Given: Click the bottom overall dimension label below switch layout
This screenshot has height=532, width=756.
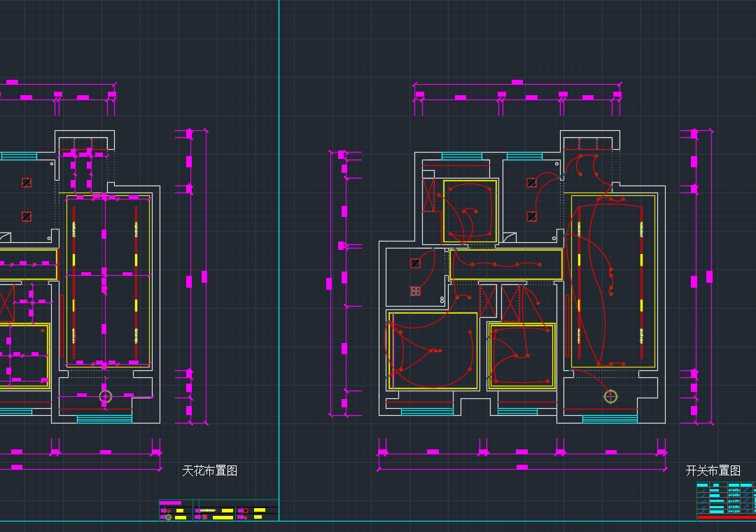Looking at the screenshot, I should 521,467.
